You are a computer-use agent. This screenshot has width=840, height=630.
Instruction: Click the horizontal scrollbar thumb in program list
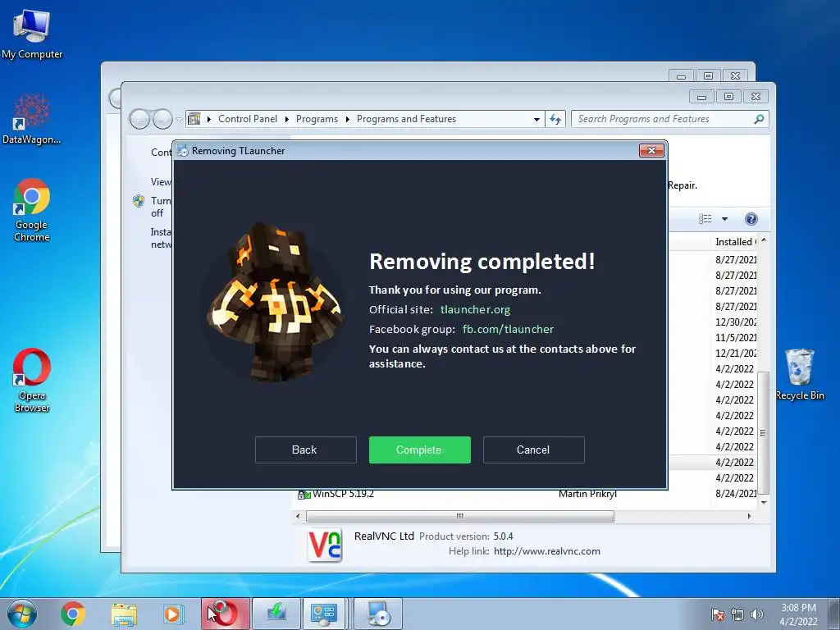[x=459, y=517]
